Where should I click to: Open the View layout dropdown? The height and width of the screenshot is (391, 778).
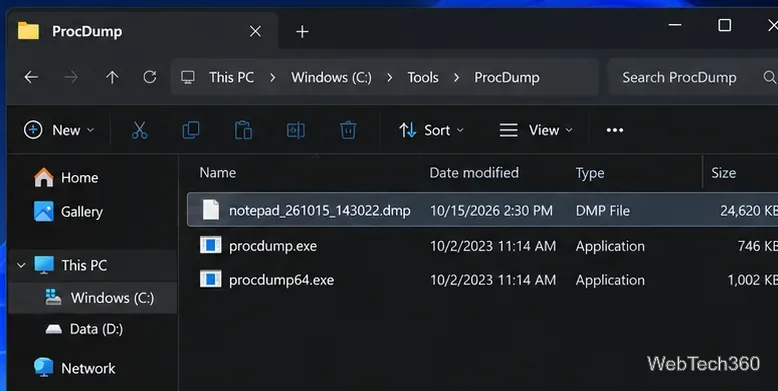click(536, 130)
